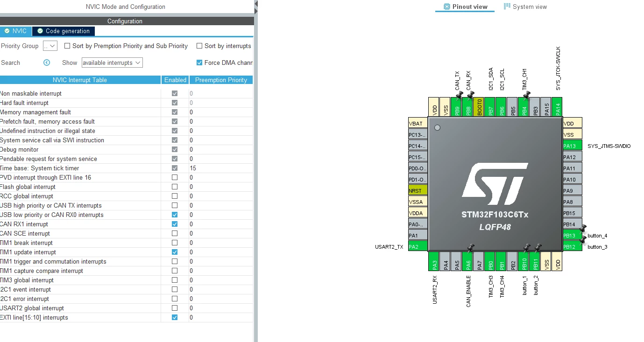The height and width of the screenshot is (342, 644).
Task: Select the PB7 I2C1_SDA pin
Action: (490, 107)
